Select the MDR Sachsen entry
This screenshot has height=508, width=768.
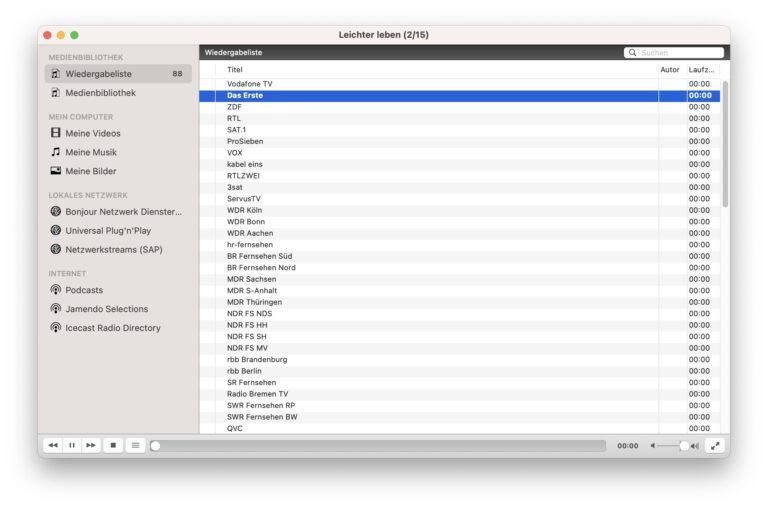coord(459,279)
